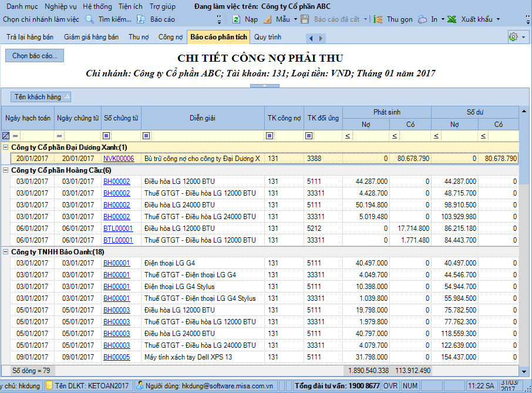Click the Xuất khẩu Excel icon
Screen dimensions: 532x393
pyautogui.click(x=452, y=19)
